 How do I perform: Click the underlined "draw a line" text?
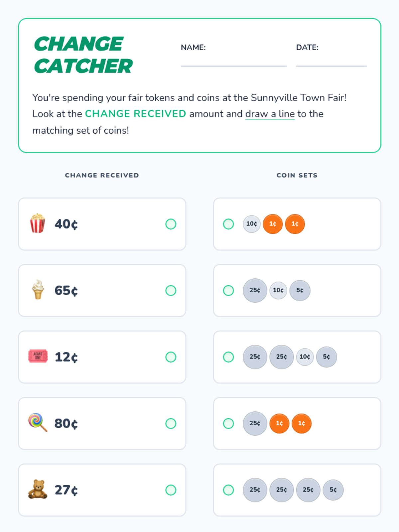coord(270,114)
